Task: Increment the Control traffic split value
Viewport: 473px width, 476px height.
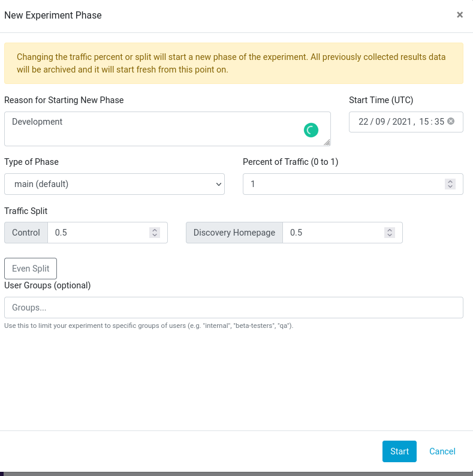Action: [x=155, y=230]
